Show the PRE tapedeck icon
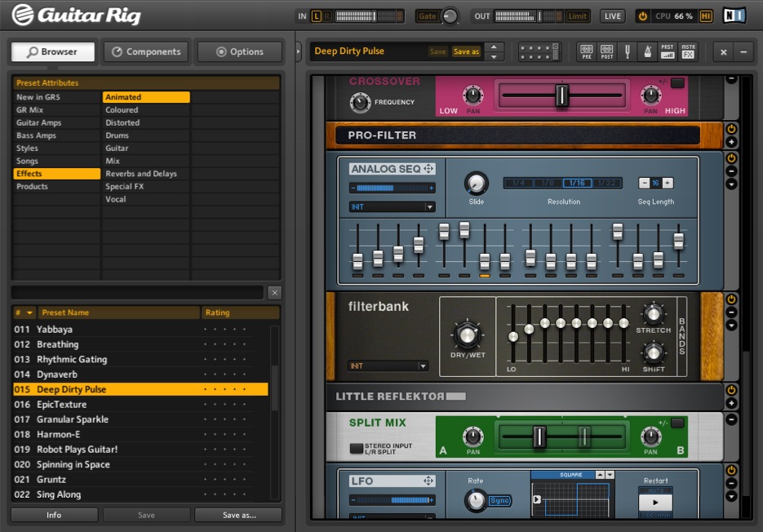The image size is (763, 532). click(587, 51)
